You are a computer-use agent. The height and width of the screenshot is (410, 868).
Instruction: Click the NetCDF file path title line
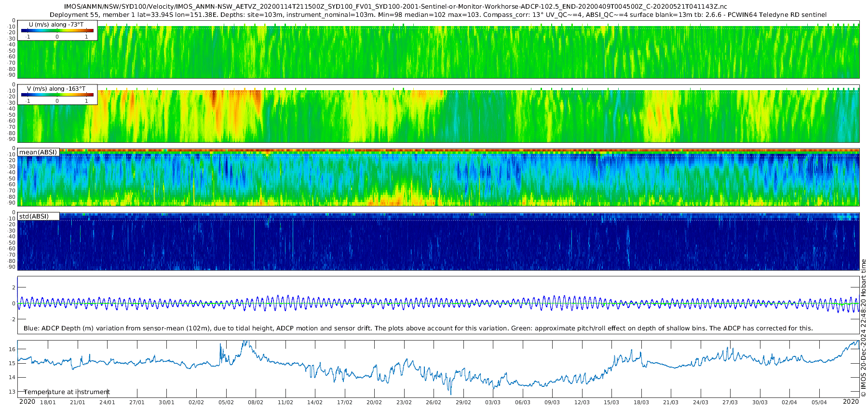pos(395,7)
